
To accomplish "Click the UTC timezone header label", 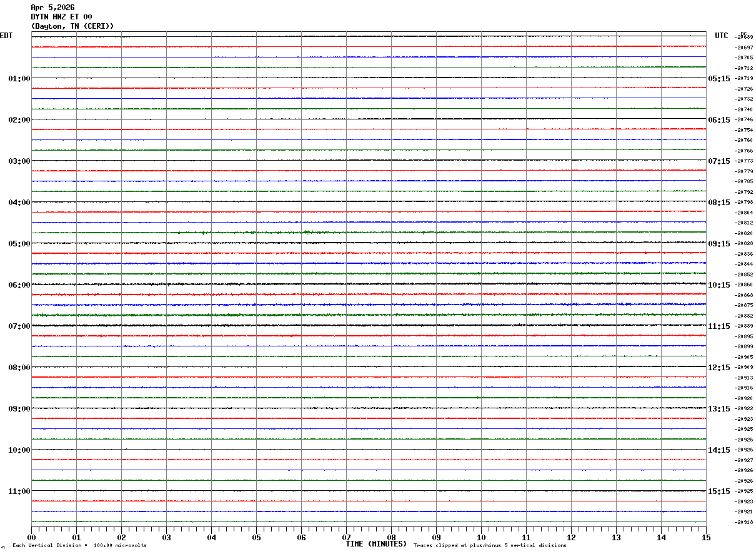I will point(722,36).
